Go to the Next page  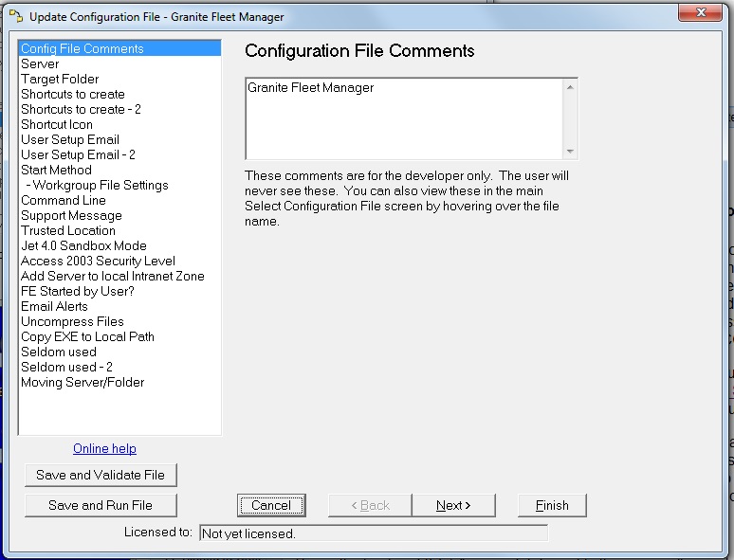click(453, 505)
